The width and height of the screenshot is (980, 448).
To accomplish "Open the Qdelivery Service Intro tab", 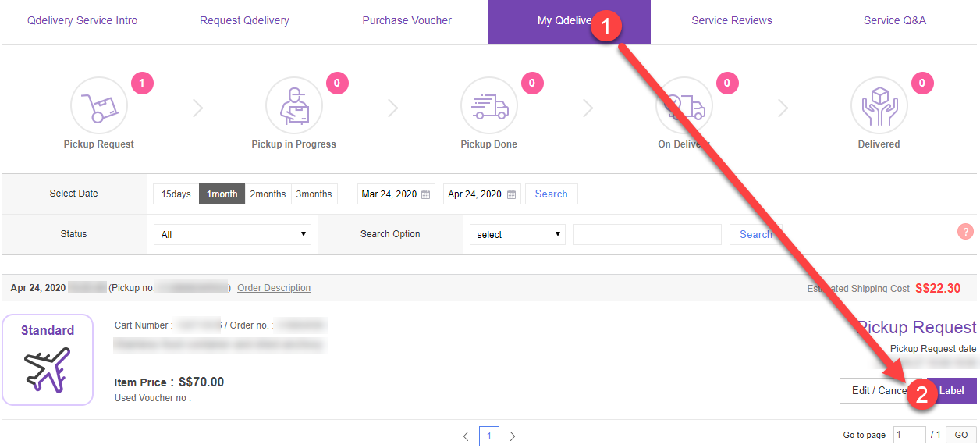I will tap(82, 21).
